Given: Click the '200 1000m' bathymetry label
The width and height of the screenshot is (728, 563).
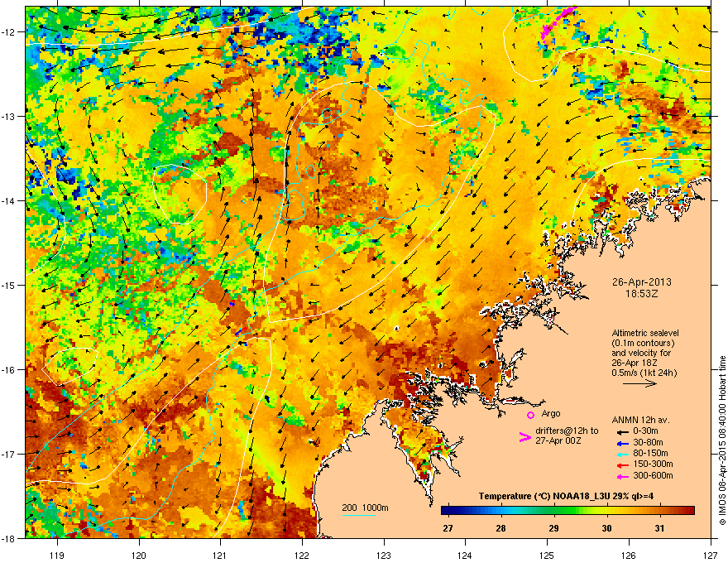Looking at the screenshot, I should 365,508.
